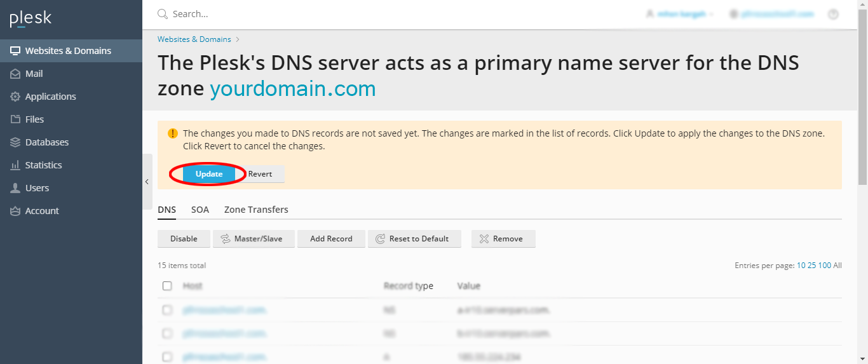Switch to the DNS tab
868x364 pixels.
tap(167, 210)
